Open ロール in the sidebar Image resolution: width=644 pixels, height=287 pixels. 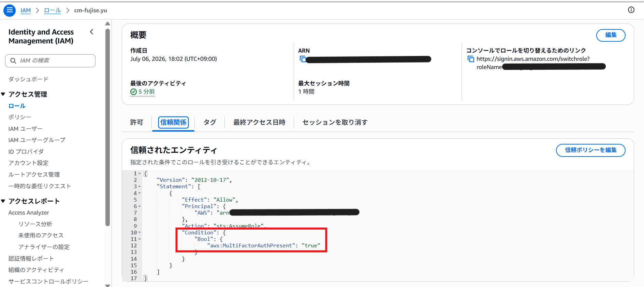[17, 106]
